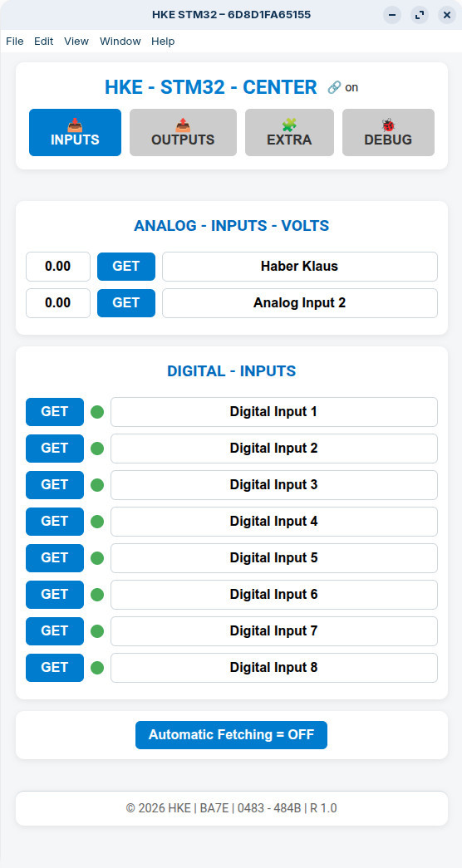Screen dimensions: 462x868
Task: Click the 0.00 voltage field for Analog Input 2
Action: pyautogui.click(x=58, y=303)
